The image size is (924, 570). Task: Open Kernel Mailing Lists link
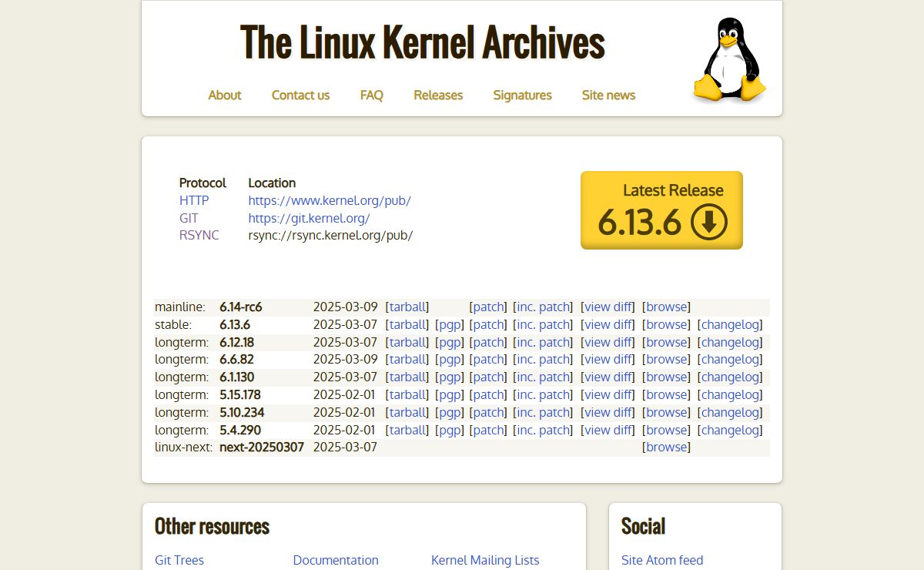tap(485, 560)
